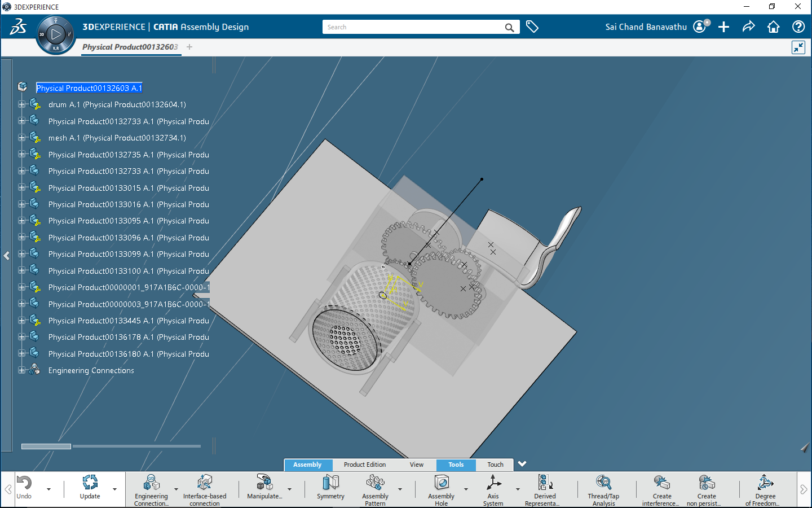Open the Axis System dropdown arrow

pos(518,489)
